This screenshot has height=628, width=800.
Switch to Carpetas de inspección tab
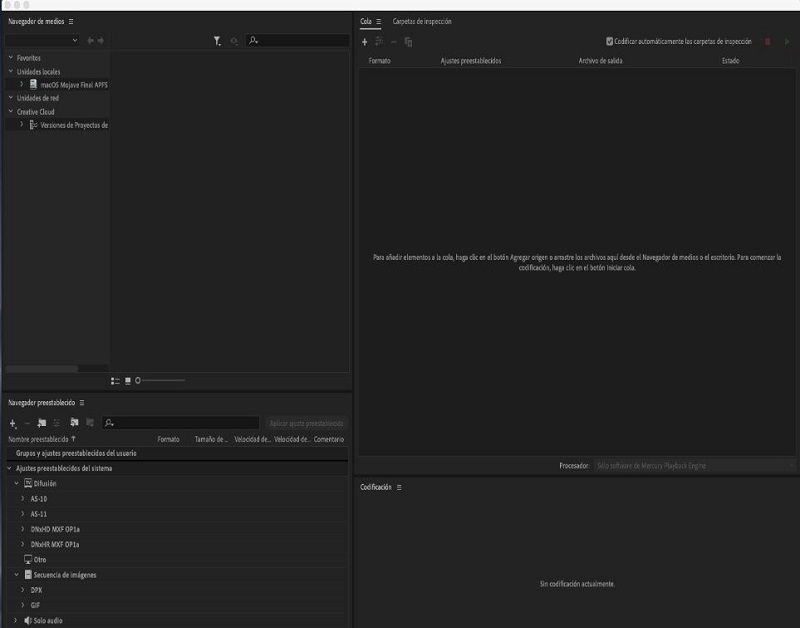422,21
